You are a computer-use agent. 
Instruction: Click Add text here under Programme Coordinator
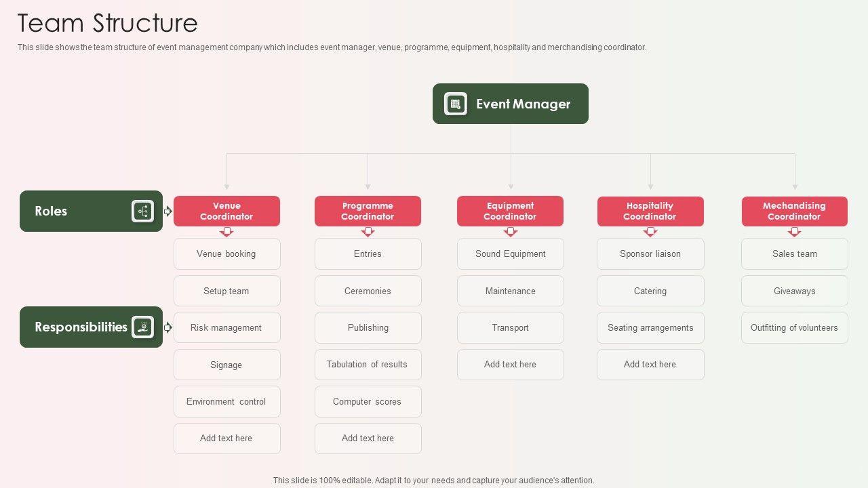point(368,439)
